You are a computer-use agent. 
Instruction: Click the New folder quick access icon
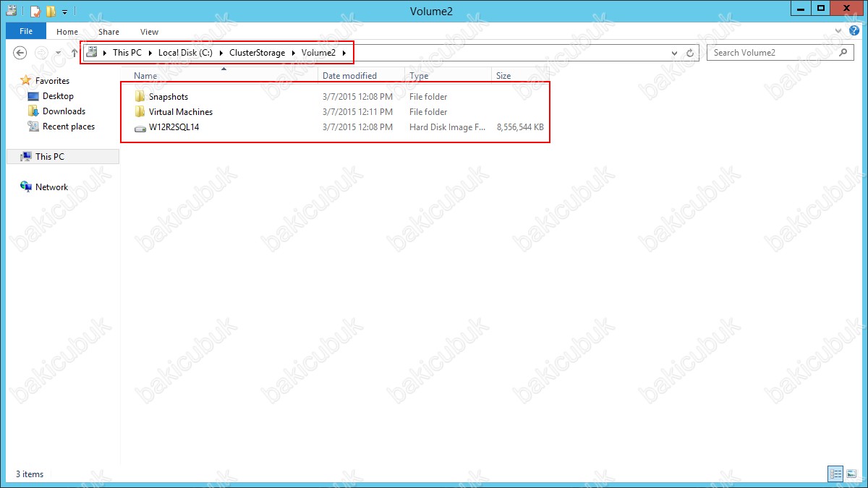[x=50, y=11]
